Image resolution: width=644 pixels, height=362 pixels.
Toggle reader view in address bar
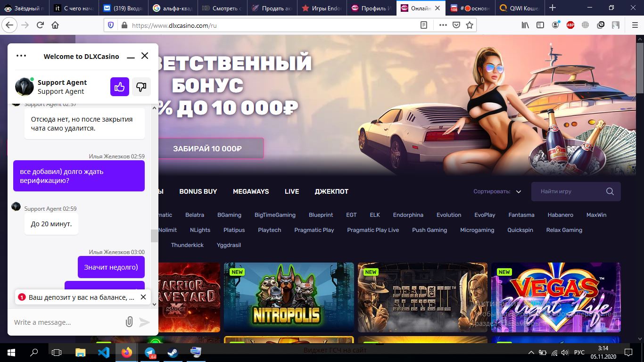point(424,25)
